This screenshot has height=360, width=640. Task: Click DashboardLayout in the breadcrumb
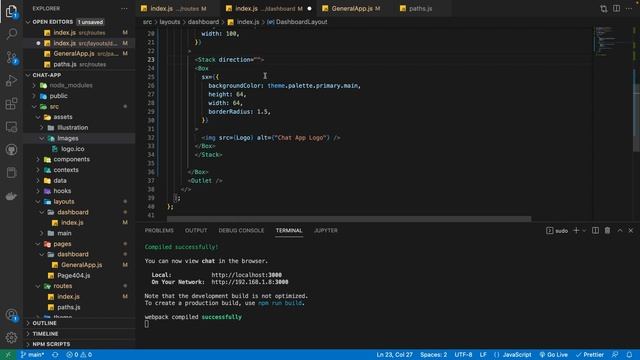301,22
